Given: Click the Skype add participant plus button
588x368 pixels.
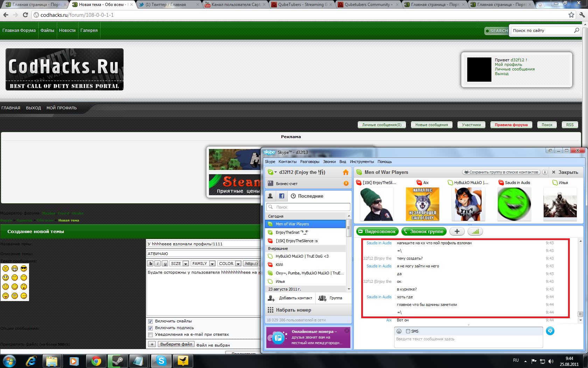Looking at the screenshot, I should pos(457,231).
